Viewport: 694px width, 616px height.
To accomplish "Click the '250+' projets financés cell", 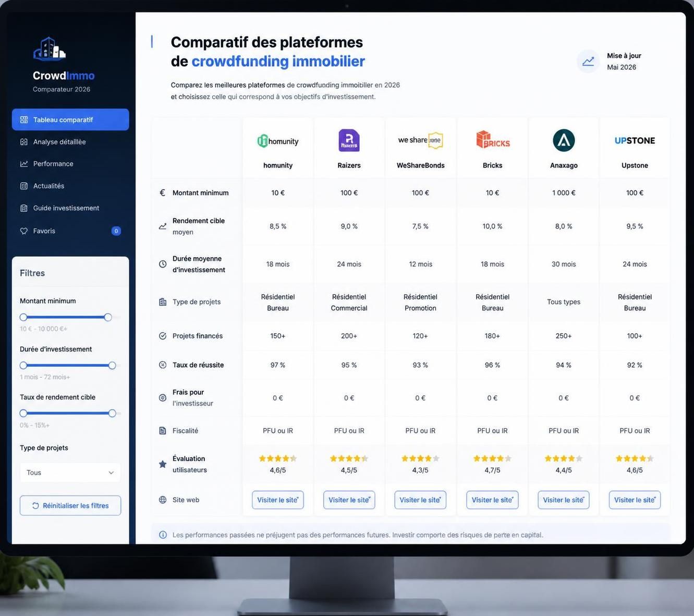I will point(564,336).
